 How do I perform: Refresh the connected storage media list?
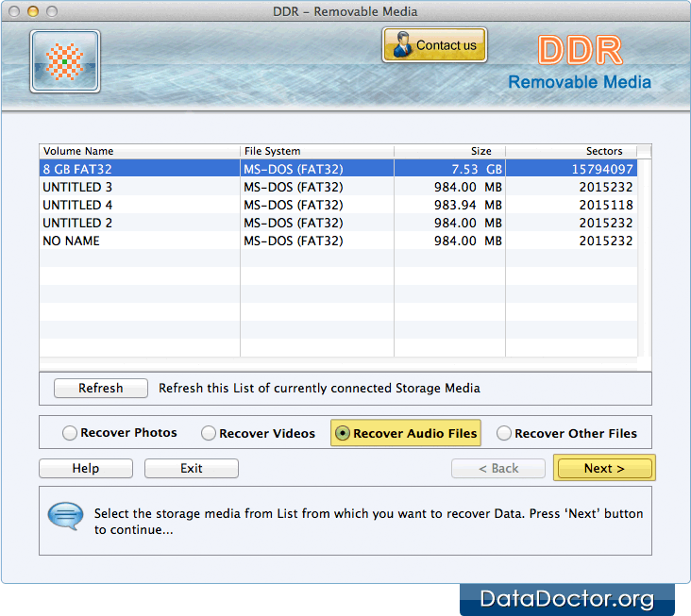tap(100, 388)
